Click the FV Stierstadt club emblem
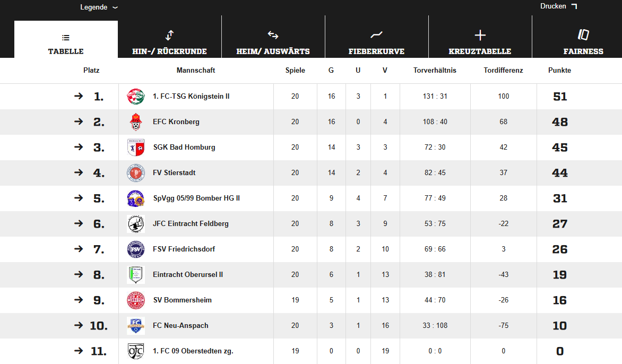Image resolution: width=622 pixels, height=364 pixels. 136,173
